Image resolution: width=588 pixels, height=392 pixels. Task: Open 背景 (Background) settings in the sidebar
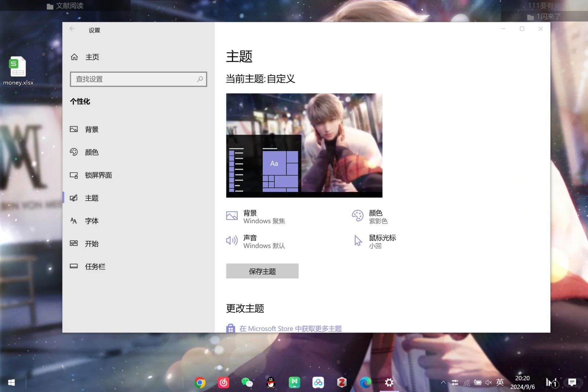[x=91, y=129]
